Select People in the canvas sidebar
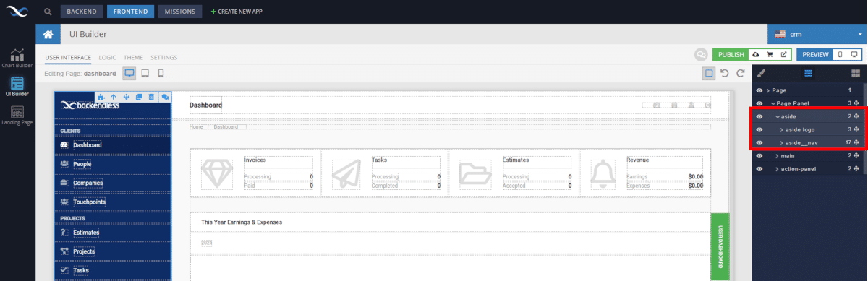 click(82, 164)
